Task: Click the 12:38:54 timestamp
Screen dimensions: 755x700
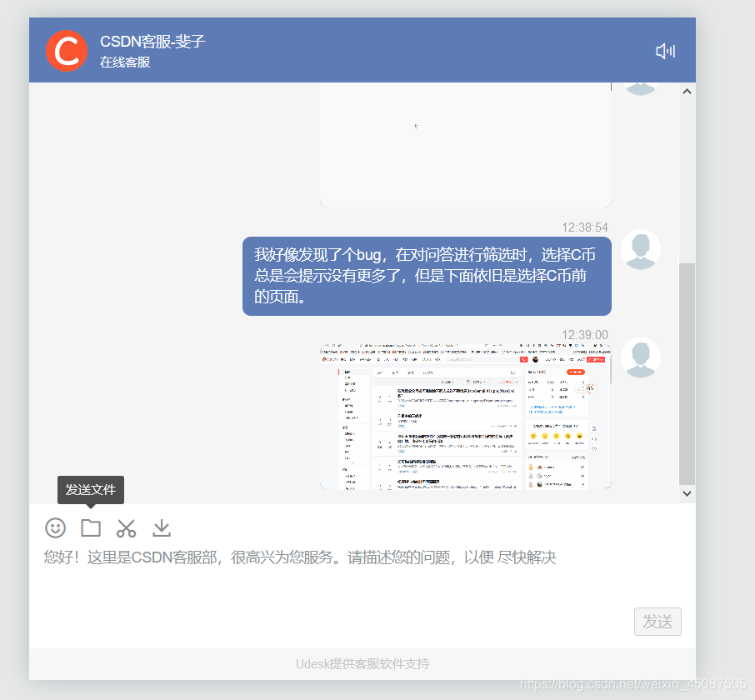Action: click(584, 227)
